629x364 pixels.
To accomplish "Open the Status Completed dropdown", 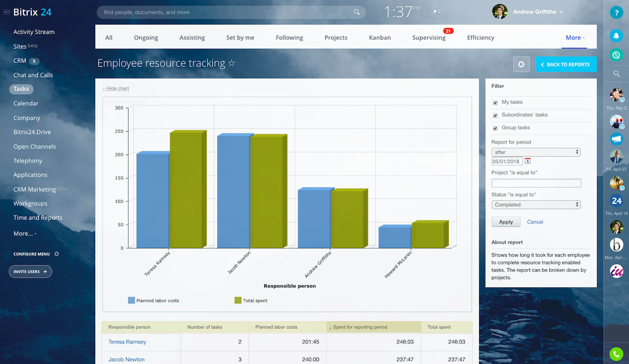I will pyautogui.click(x=536, y=205).
